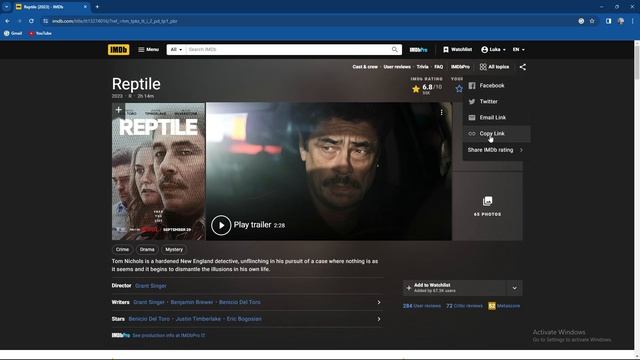Viewport: 640px width, 360px height.
Task: Open star Justin Timberlake's page
Action: [198, 319]
